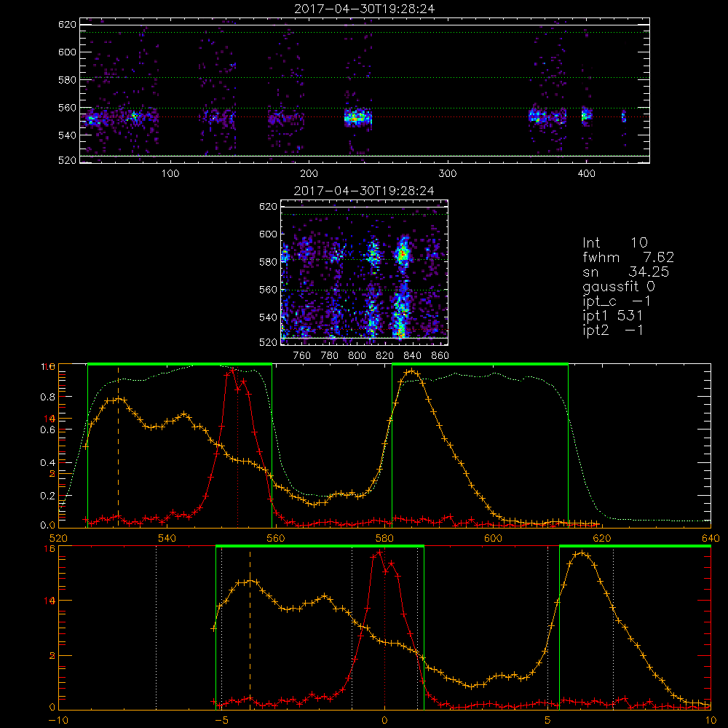The image size is (728, 728).
Task: Click x-axis label -5 of bottom profile plot
Action: click(222, 720)
